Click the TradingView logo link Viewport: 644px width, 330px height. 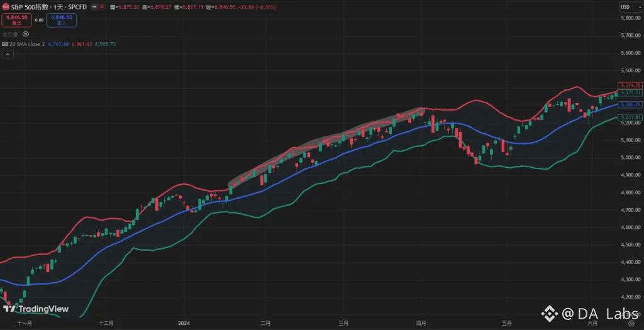click(36, 309)
